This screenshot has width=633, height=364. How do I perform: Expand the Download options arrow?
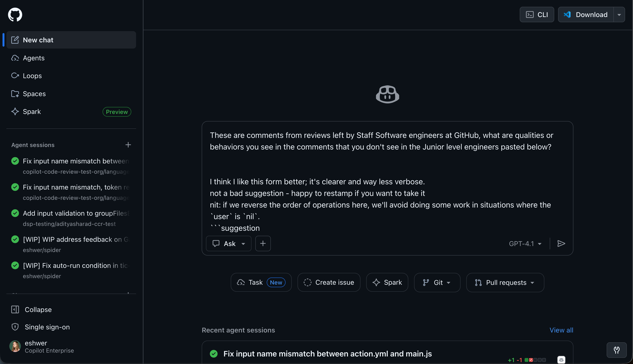click(x=619, y=15)
